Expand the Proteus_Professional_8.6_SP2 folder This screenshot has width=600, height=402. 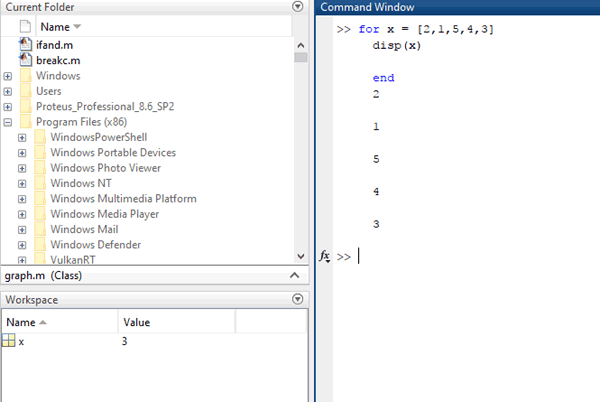click(x=8, y=107)
